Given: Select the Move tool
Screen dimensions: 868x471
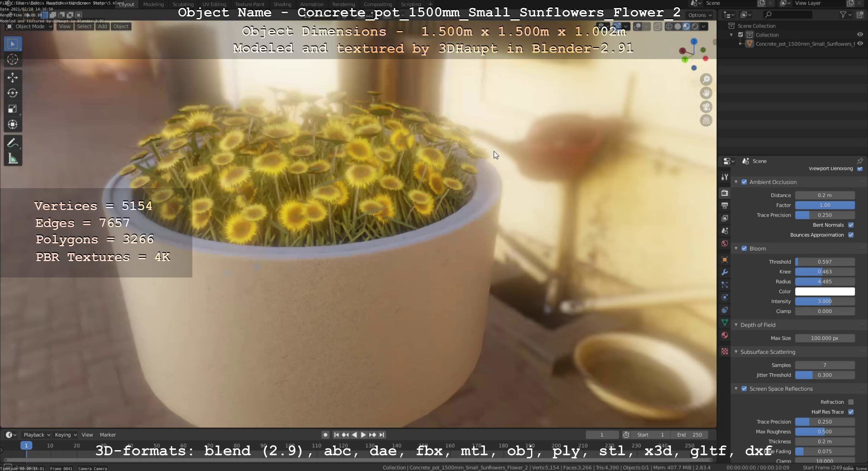Looking at the screenshot, I should click(13, 77).
